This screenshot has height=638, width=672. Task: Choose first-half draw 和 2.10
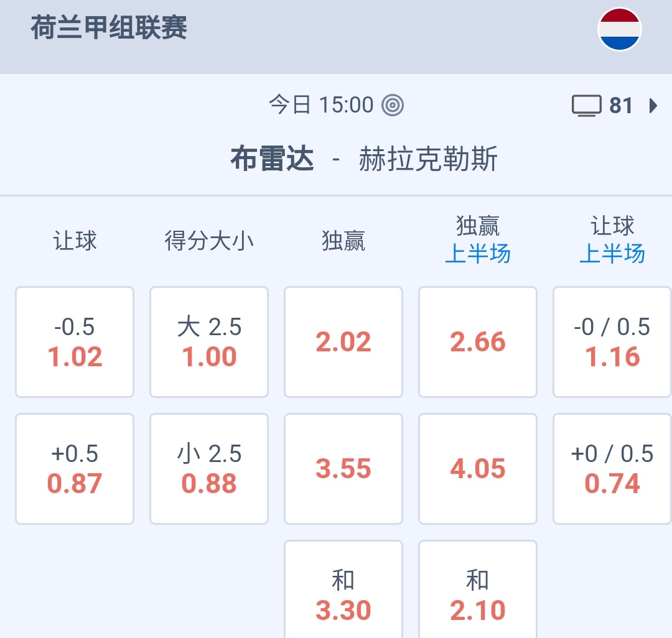478,594
